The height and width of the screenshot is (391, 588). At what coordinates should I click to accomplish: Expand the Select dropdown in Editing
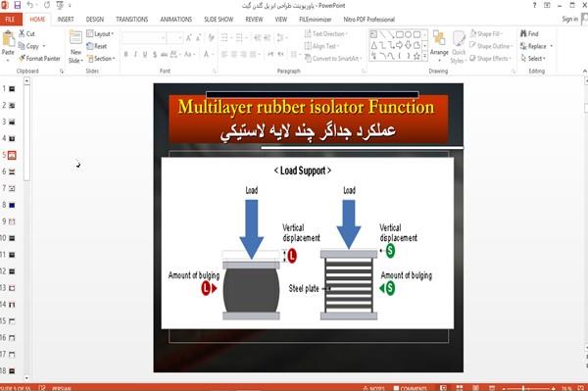point(533,59)
